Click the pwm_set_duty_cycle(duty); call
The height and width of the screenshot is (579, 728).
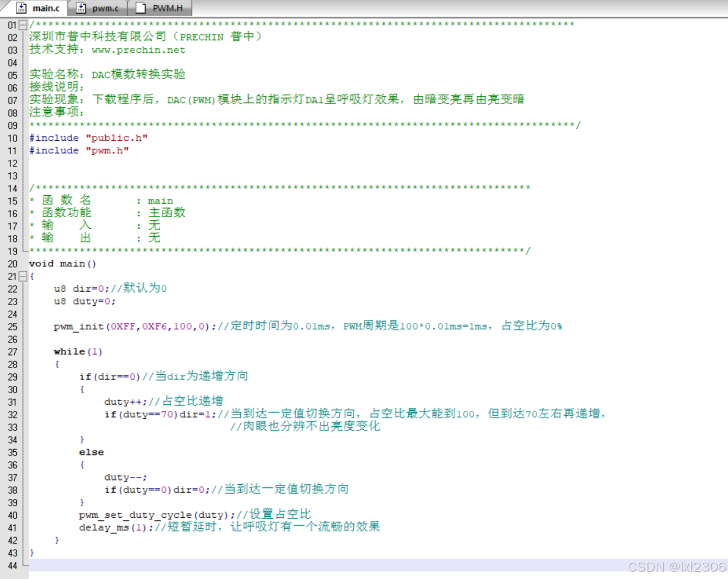pos(157,515)
